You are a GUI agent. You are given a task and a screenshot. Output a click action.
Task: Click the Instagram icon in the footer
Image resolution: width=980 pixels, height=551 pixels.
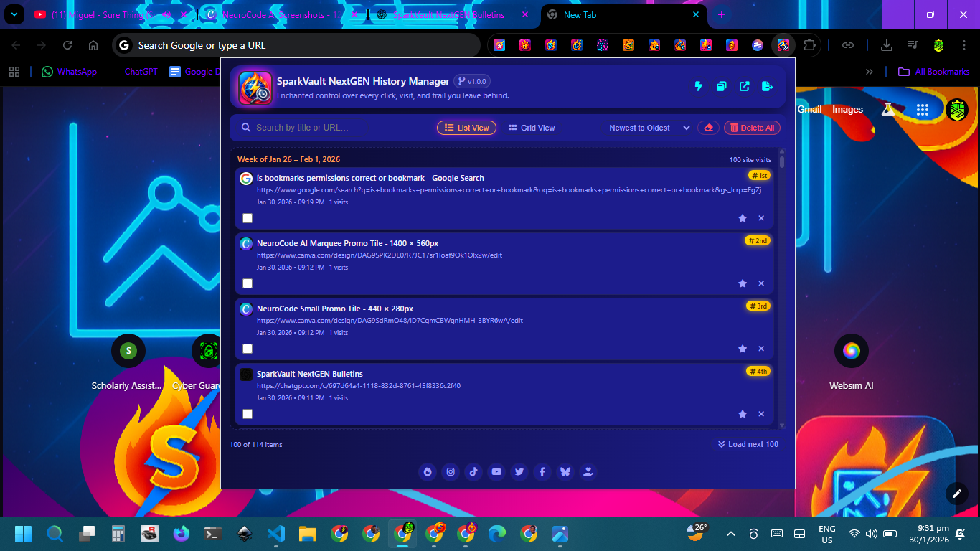(x=451, y=471)
